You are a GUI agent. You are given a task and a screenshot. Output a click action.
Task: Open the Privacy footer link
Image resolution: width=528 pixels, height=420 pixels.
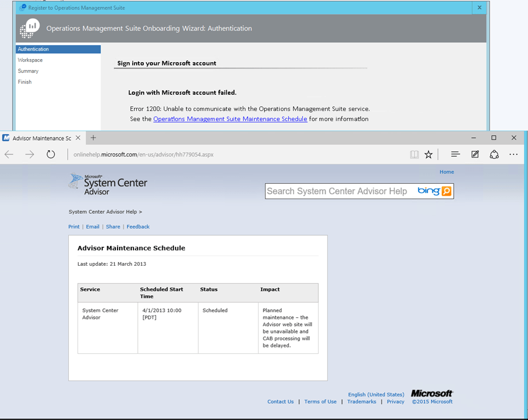395,401
